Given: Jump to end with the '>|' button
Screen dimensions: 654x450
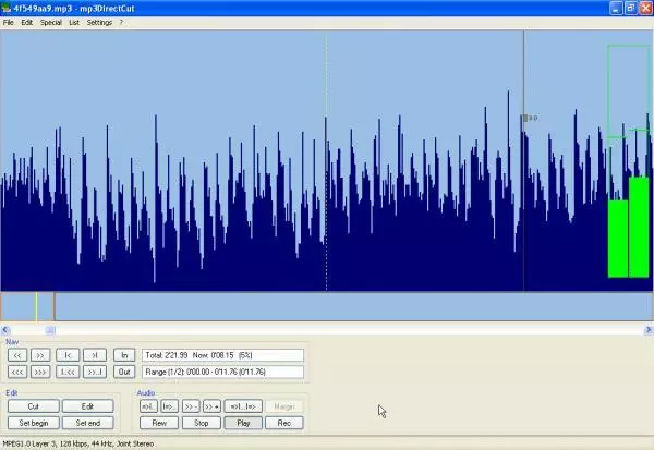Looking at the screenshot, I should [95, 355].
